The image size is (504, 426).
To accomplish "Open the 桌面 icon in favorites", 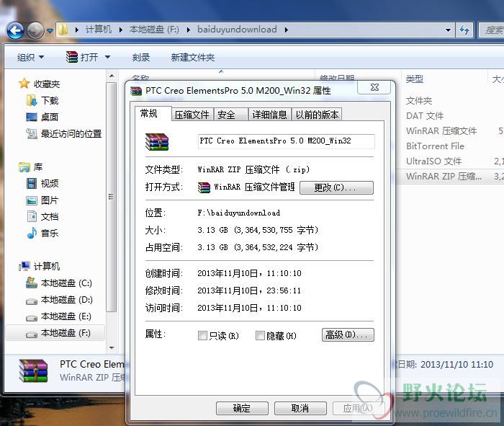I will click(x=32, y=117).
